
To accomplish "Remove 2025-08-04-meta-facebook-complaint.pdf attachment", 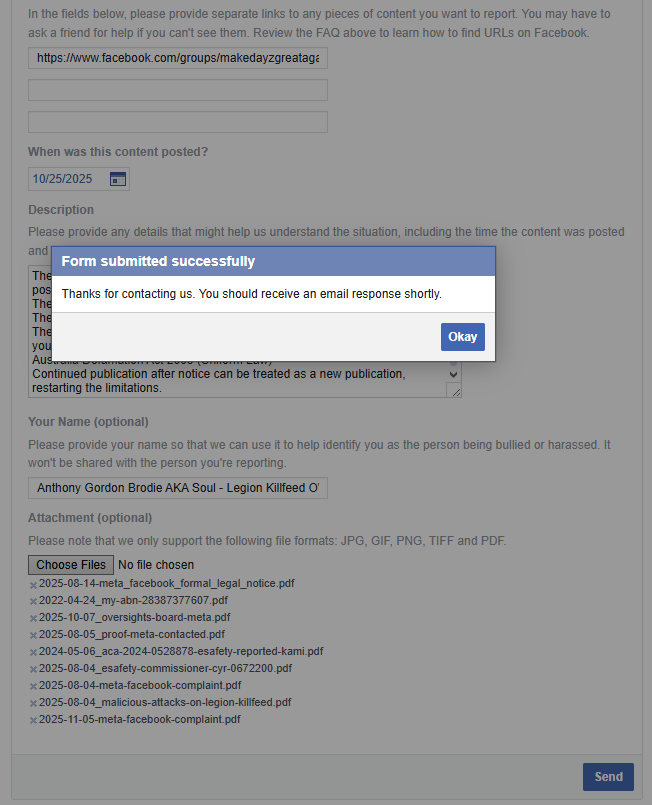I will [33, 686].
